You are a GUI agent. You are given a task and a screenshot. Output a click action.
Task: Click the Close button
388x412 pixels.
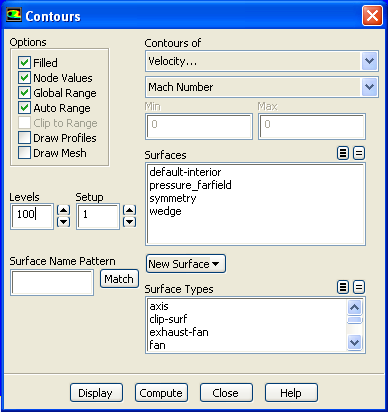(226, 393)
